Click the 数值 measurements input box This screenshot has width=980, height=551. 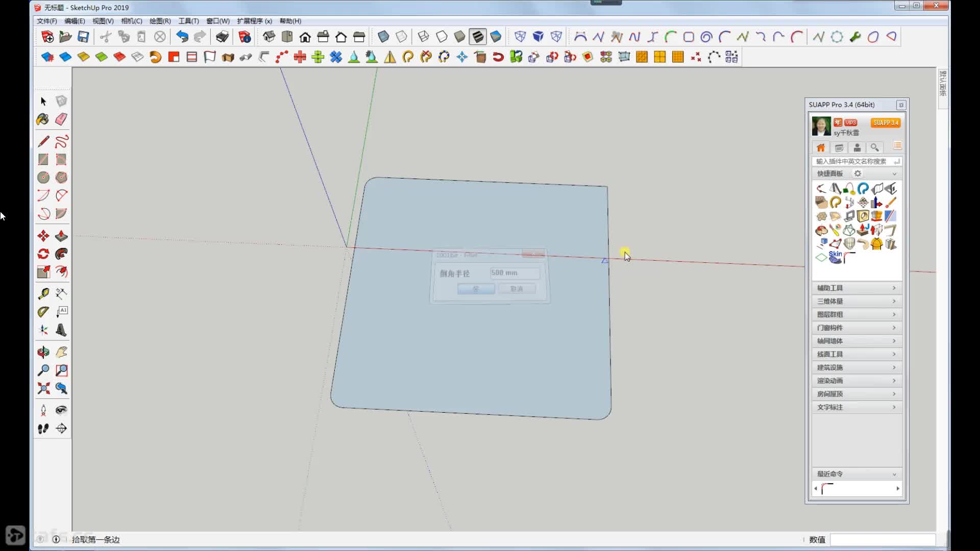883,539
